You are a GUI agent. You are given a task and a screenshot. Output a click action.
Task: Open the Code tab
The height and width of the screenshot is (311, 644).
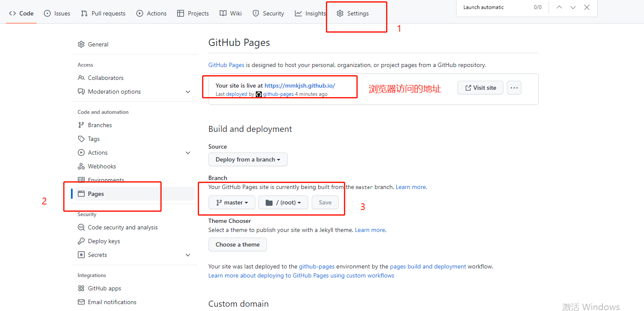pos(21,13)
